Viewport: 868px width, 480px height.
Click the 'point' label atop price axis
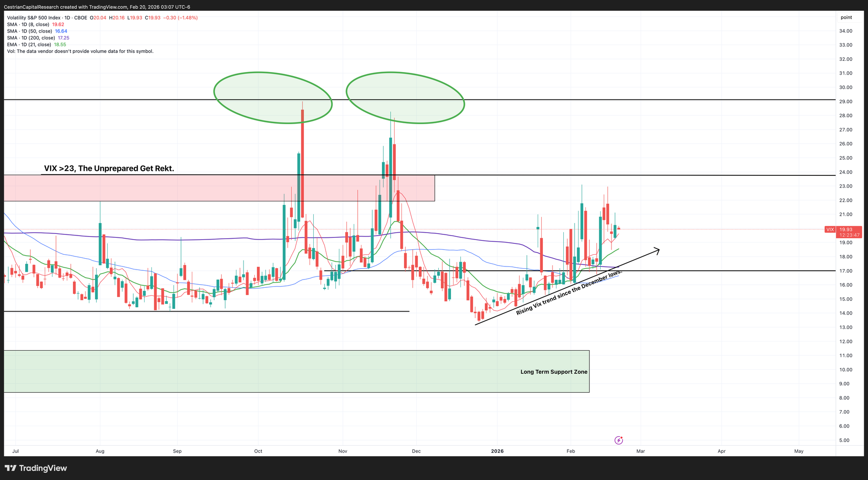[x=846, y=17]
